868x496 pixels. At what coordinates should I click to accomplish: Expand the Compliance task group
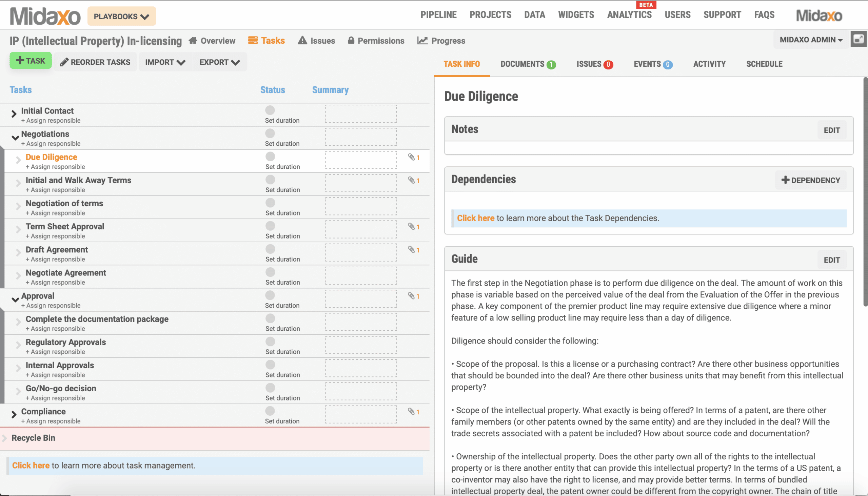(x=14, y=415)
